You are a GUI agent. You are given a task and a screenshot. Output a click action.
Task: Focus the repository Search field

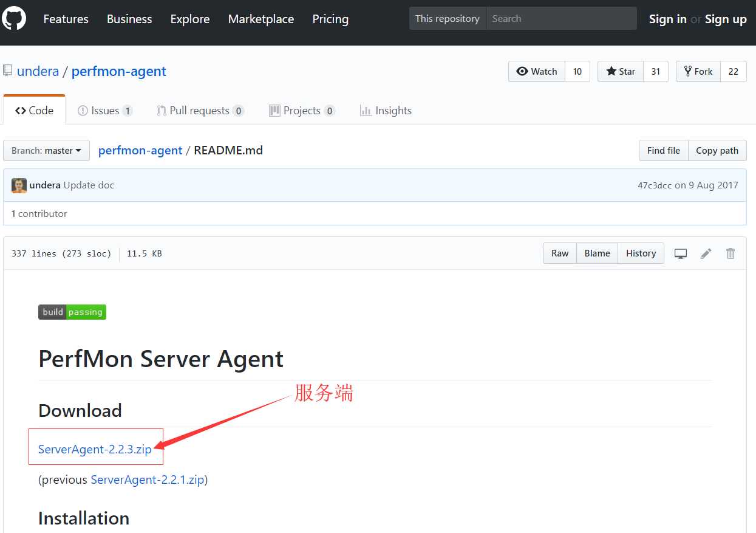(x=561, y=19)
